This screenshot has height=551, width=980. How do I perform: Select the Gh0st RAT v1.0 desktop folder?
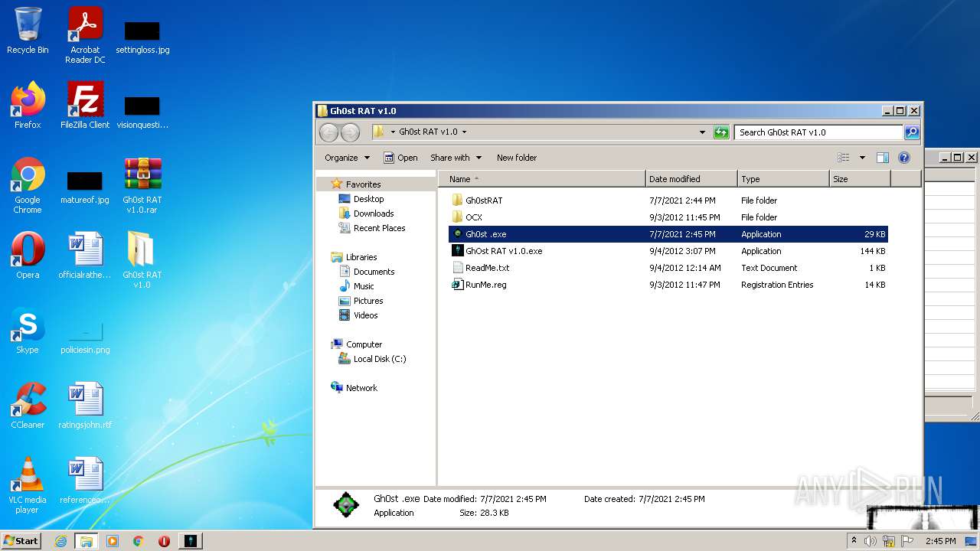[142, 259]
